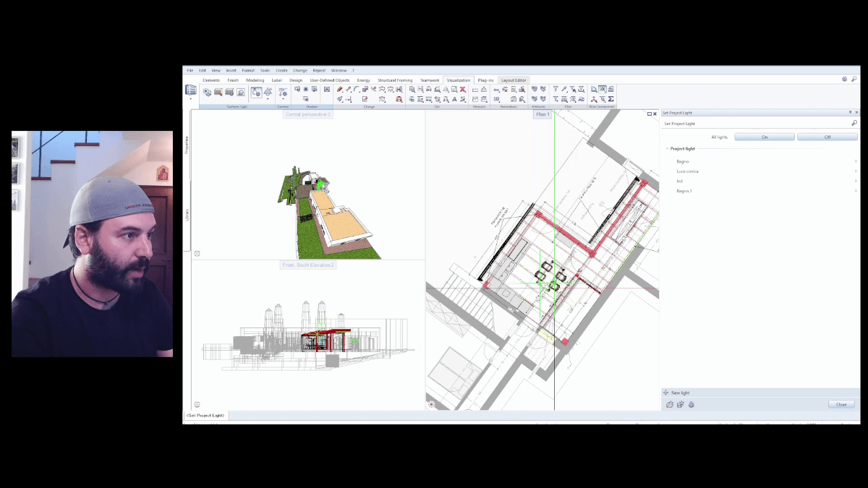Image resolution: width=868 pixels, height=488 pixels.
Task: Open the Modeling ribbon tab
Action: tap(255, 80)
